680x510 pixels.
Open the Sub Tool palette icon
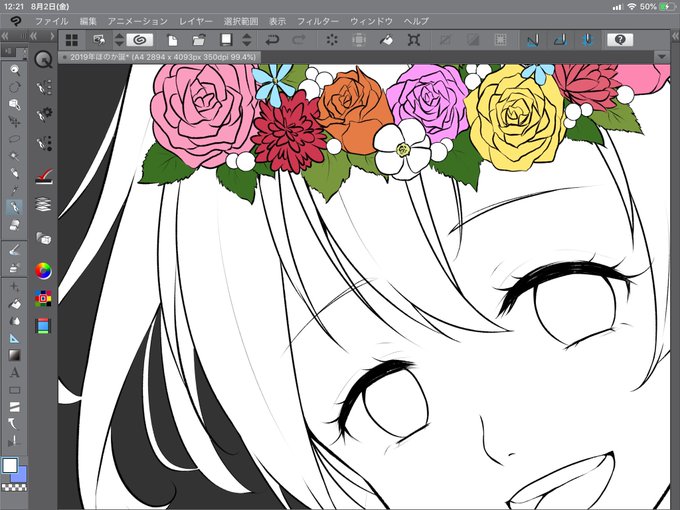point(44,87)
